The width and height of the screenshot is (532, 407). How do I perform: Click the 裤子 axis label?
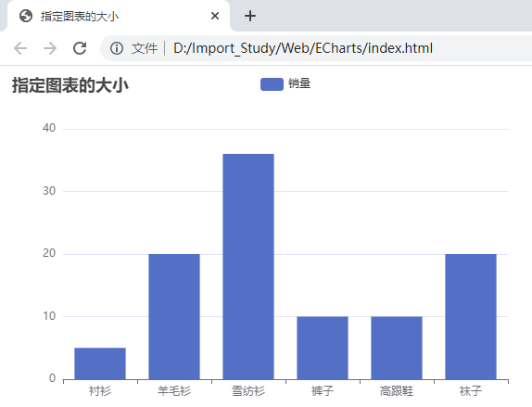tap(323, 391)
